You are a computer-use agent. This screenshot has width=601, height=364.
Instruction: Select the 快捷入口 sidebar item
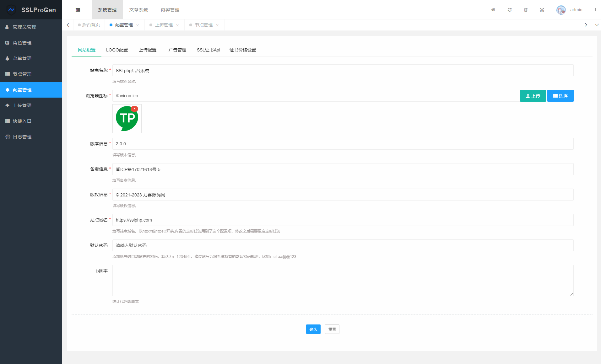pos(22,121)
